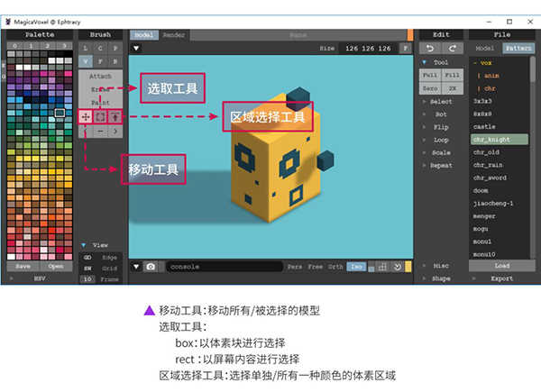Viewport: 541px width, 392px height.
Task: Select palette page 2
Action: pos(48,46)
